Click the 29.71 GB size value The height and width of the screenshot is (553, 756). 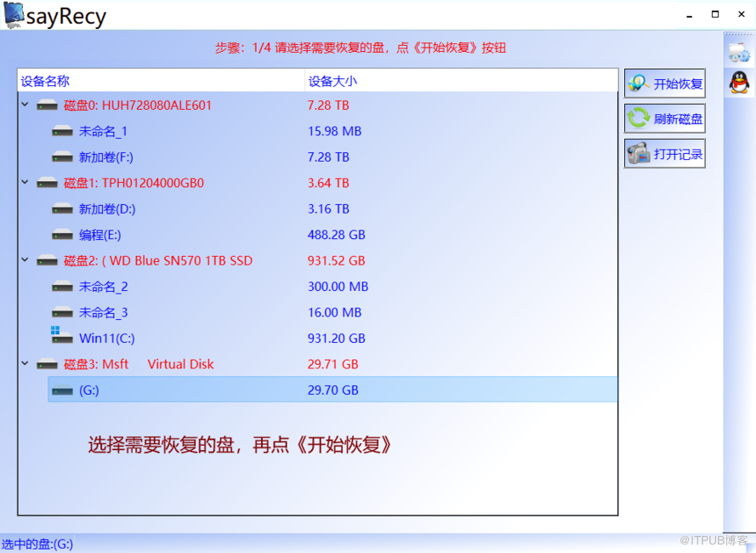click(x=333, y=364)
